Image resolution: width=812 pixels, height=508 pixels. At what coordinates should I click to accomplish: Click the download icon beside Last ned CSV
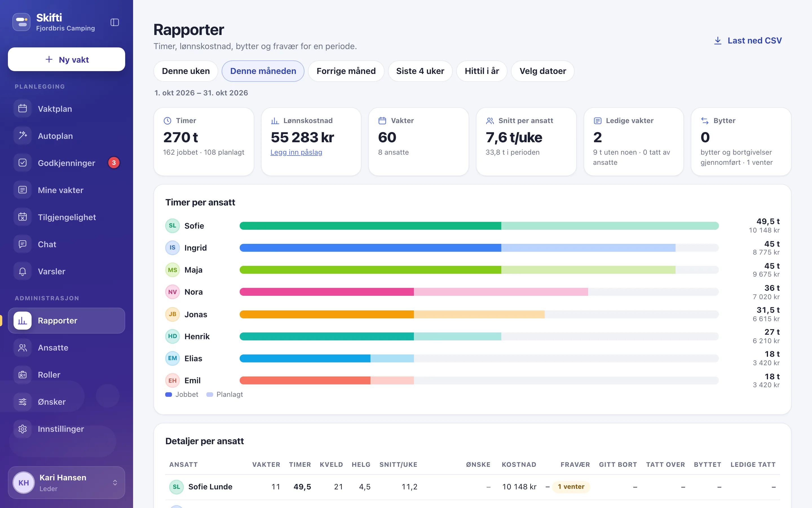[718, 41]
